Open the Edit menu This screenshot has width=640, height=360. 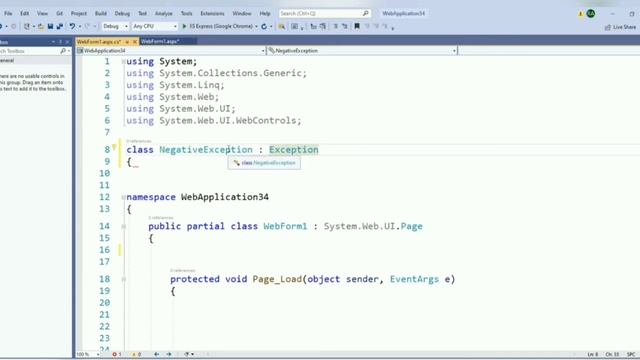click(x=24, y=13)
